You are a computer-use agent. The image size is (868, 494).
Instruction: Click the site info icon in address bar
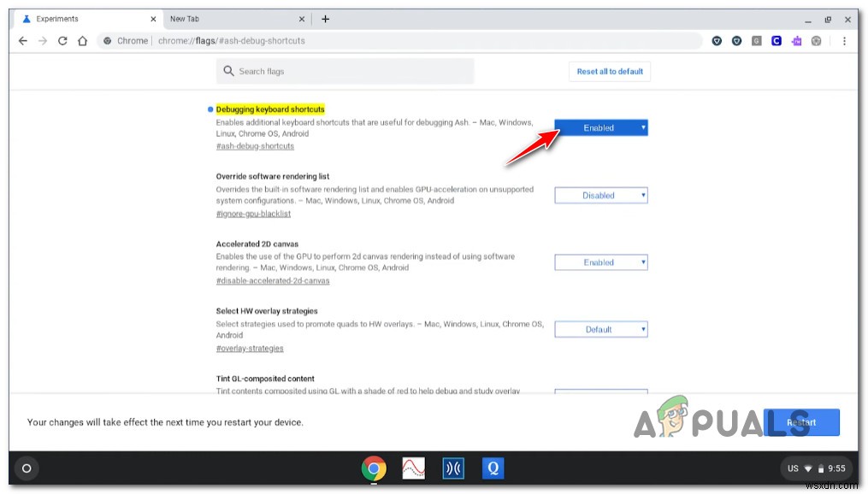tap(108, 41)
